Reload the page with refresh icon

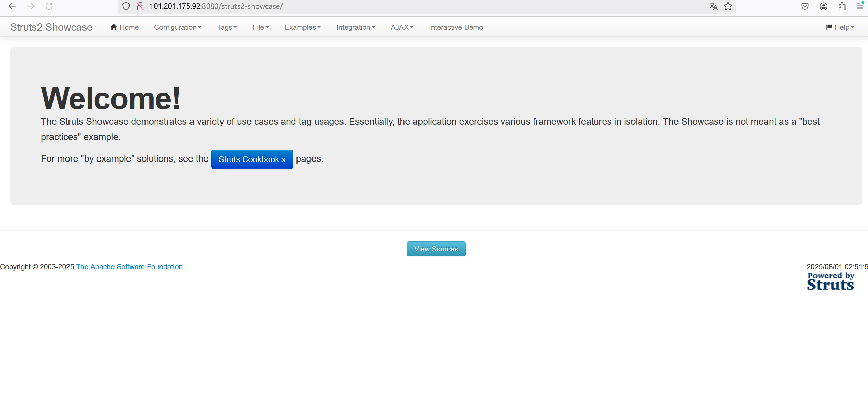(49, 6)
